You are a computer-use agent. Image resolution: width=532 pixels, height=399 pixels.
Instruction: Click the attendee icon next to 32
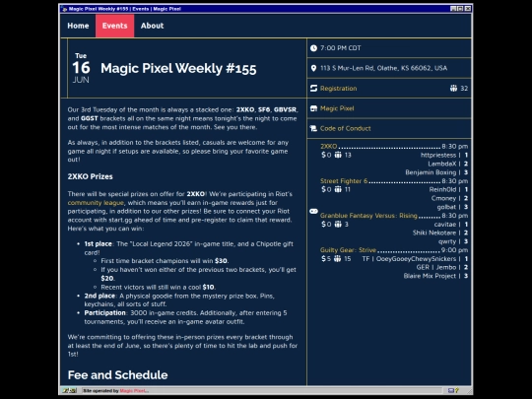pos(453,89)
